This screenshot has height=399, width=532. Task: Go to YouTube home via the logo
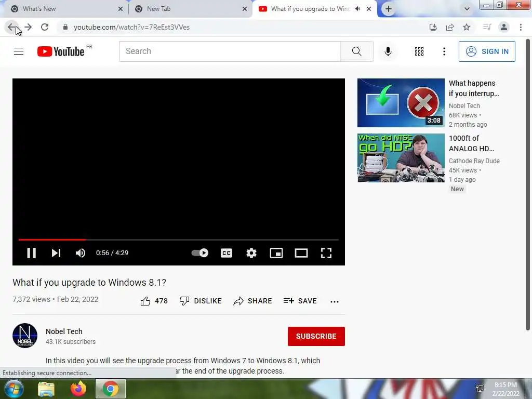click(61, 51)
